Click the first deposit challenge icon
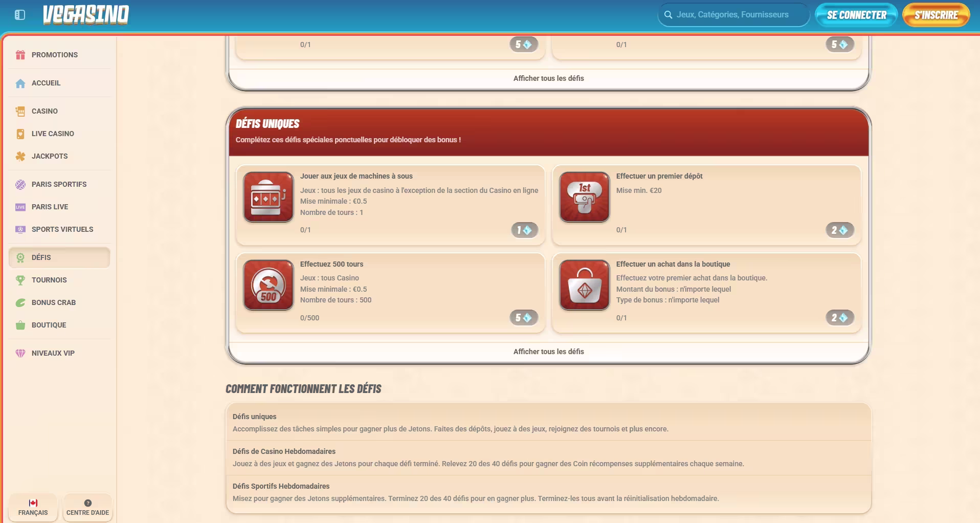 [585, 197]
